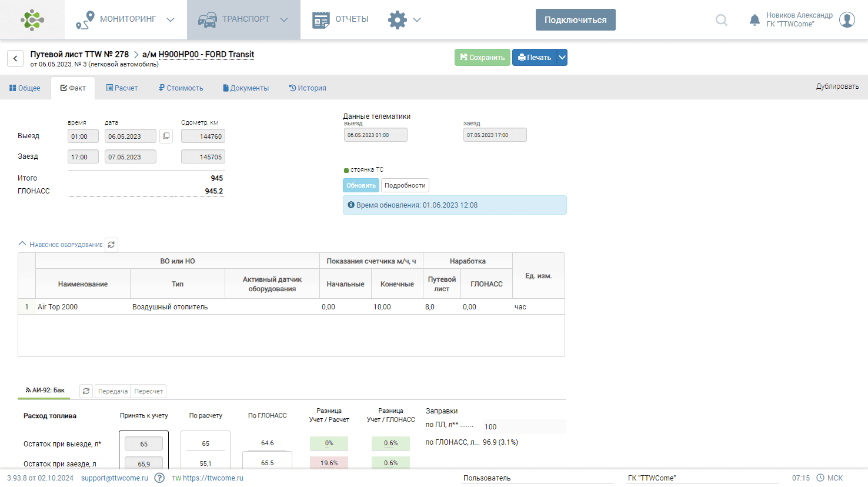Click the Печать button
The image size is (868, 487).
[x=535, y=57]
